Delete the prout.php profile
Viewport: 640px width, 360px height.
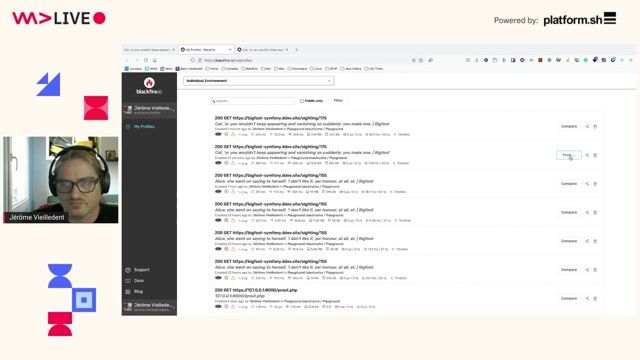[595, 298]
